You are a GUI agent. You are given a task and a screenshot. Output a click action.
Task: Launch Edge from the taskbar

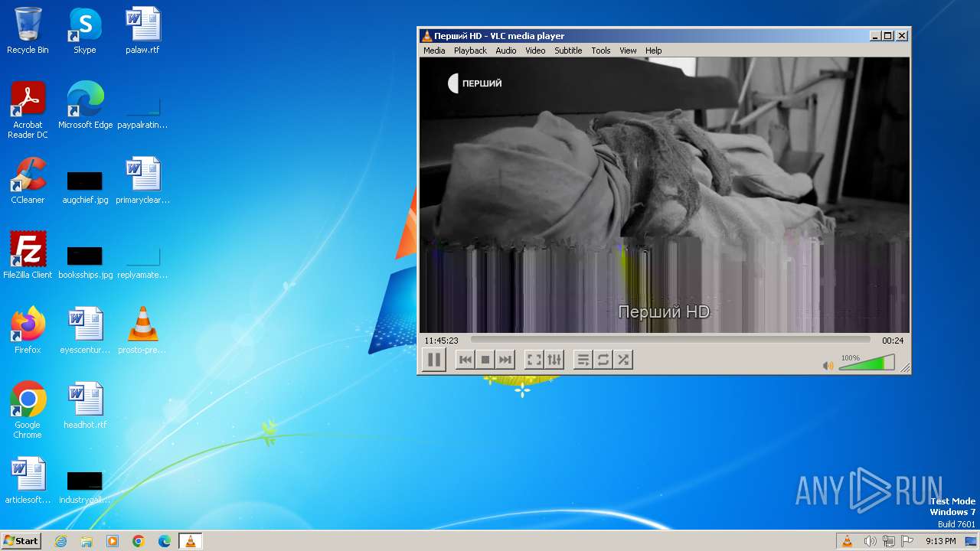coord(165,541)
